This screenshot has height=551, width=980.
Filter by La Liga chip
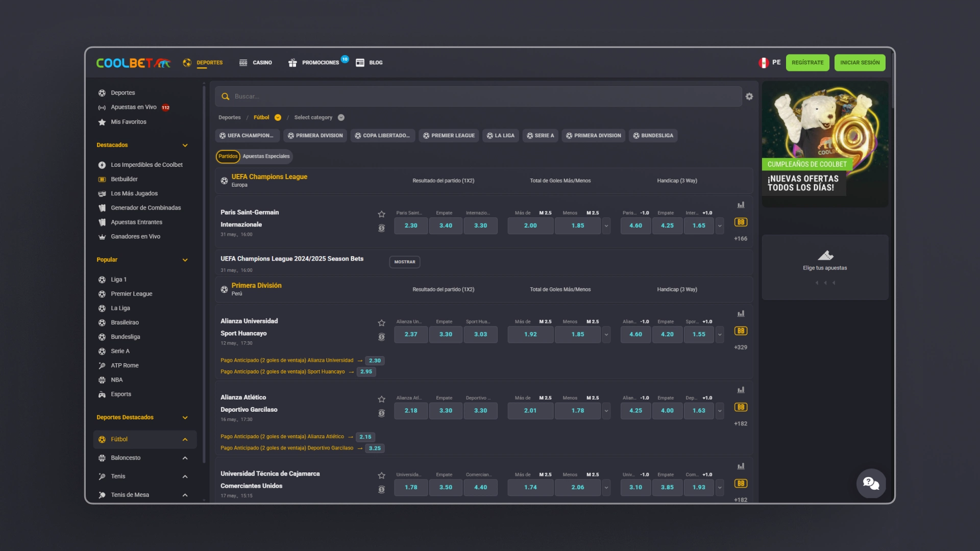(x=501, y=136)
